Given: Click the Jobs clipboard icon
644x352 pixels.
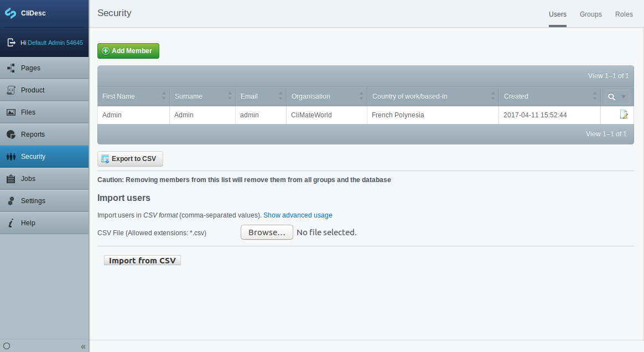Looking at the screenshot, I should 11,179.
